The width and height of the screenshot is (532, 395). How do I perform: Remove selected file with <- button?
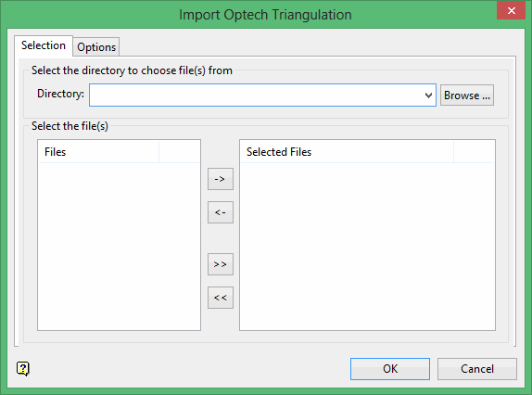coord(221,212)
